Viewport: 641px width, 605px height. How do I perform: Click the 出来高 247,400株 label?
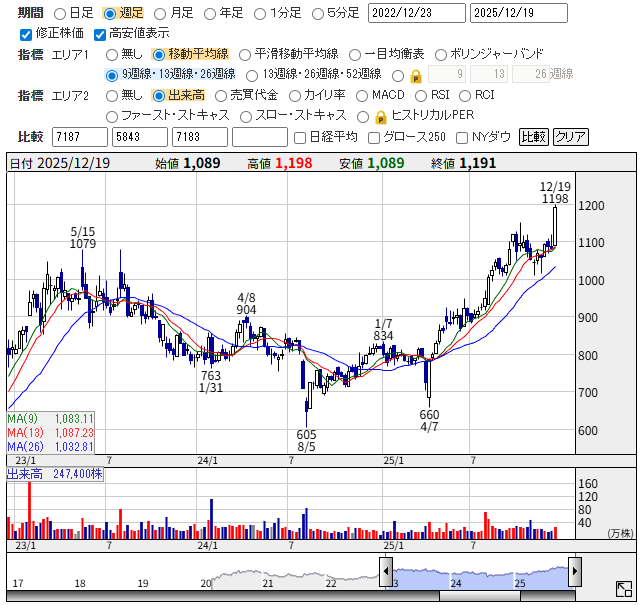[55, 474]
